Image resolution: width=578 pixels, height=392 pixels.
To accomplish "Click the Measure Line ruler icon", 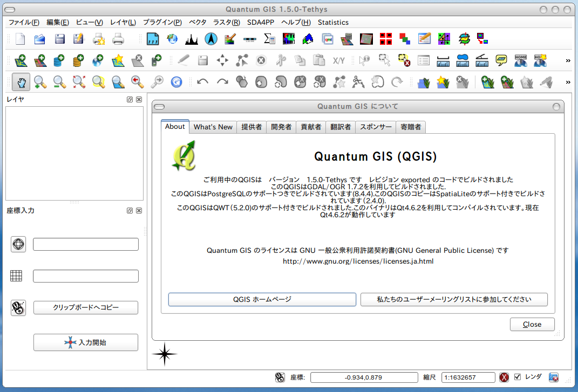I will click(x=443, y=60).
